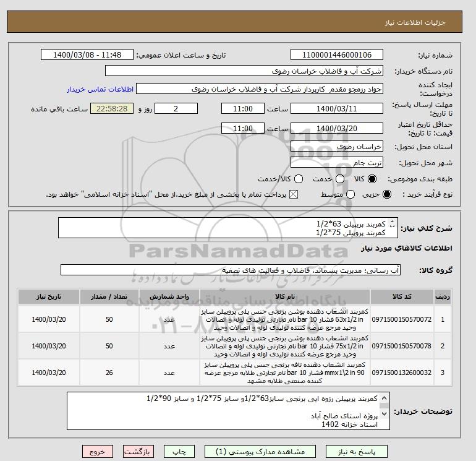Click the نام کالا column header

tap(285, 296)
